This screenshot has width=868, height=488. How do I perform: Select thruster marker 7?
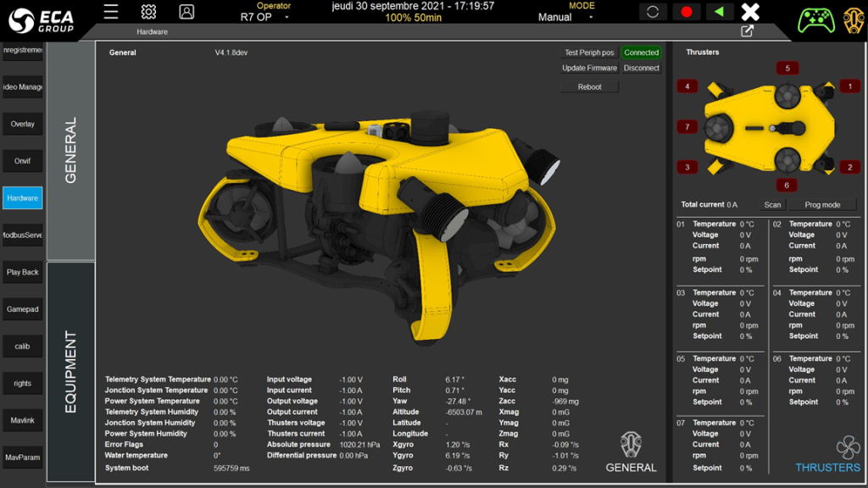(x=687, y=127)
